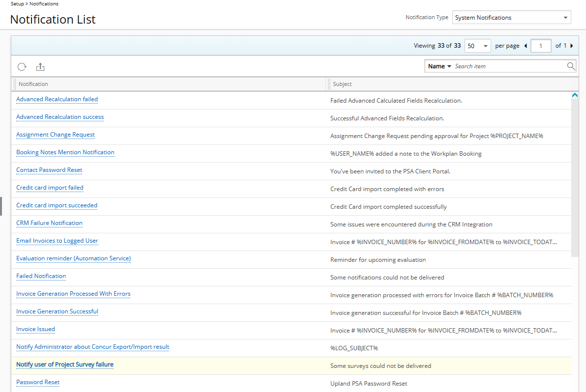This screenshot has height=392, width=586.
Task: Click '%USER_NAME% added a note' subject cell
Action: click(x=406, y=154)
